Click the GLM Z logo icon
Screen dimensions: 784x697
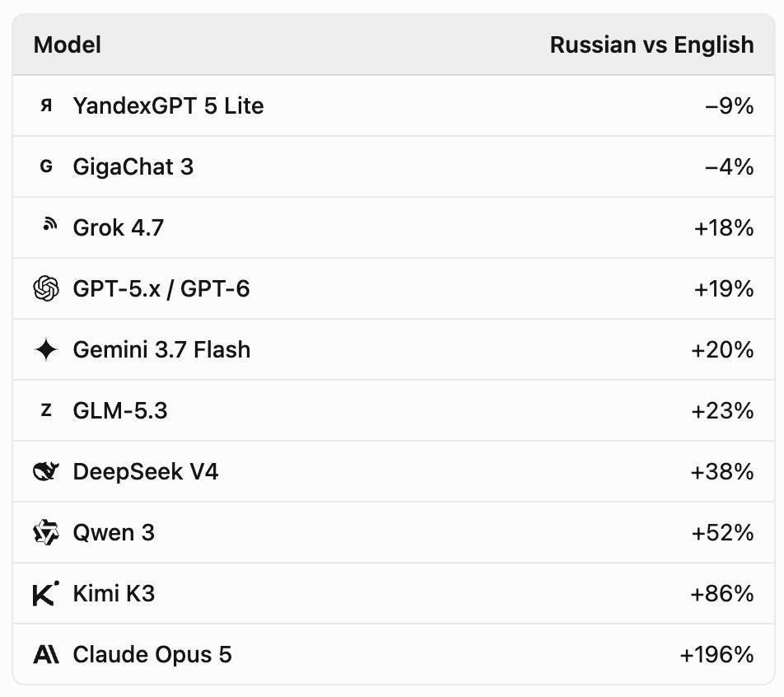(x=46, y=410)
